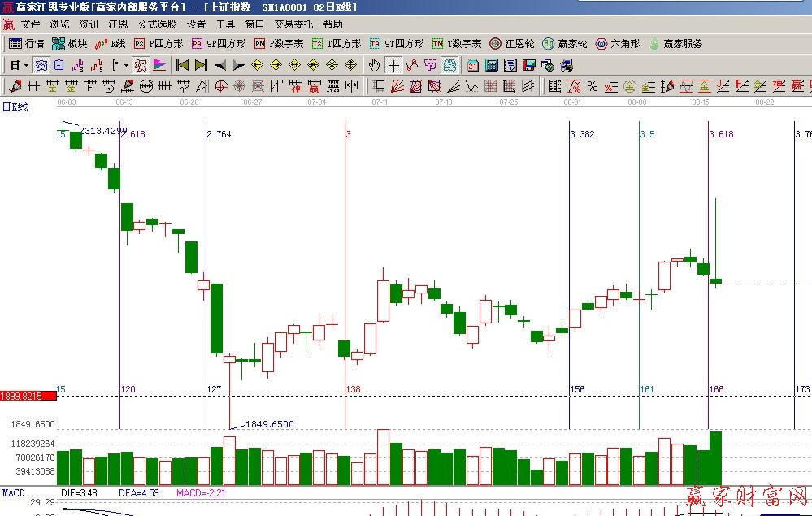Toggle the crosshair cursor button
The height and width of the screenshot is (516, 812).
pos(393,65)
